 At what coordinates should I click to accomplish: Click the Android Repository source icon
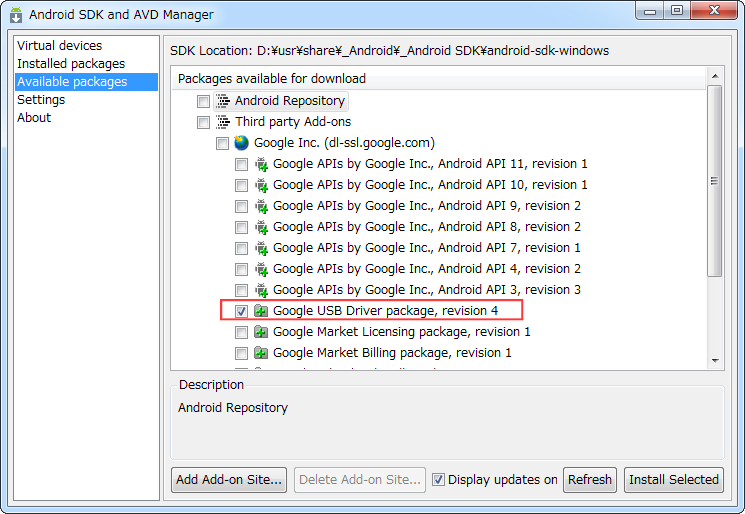point(223,101)
